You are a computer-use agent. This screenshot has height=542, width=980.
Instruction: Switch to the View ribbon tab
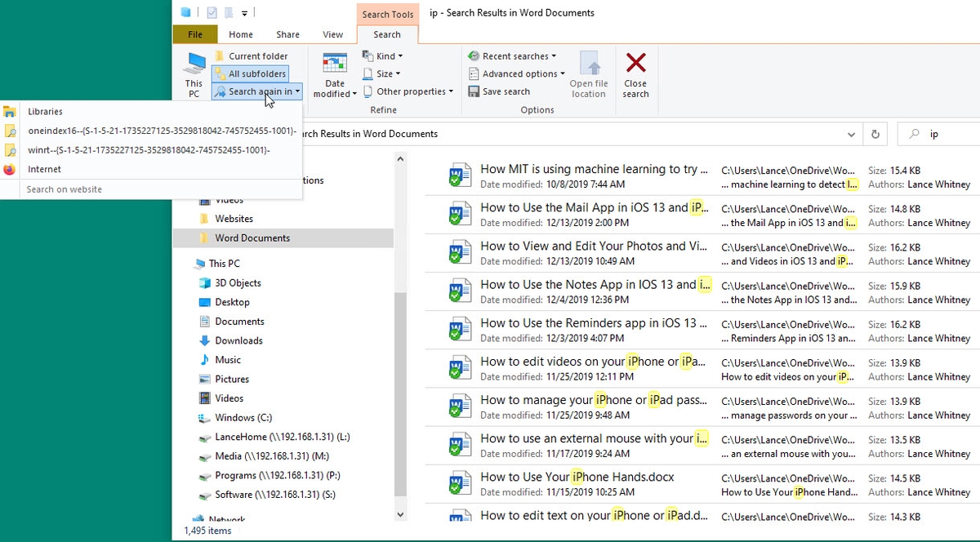(332, 34)
